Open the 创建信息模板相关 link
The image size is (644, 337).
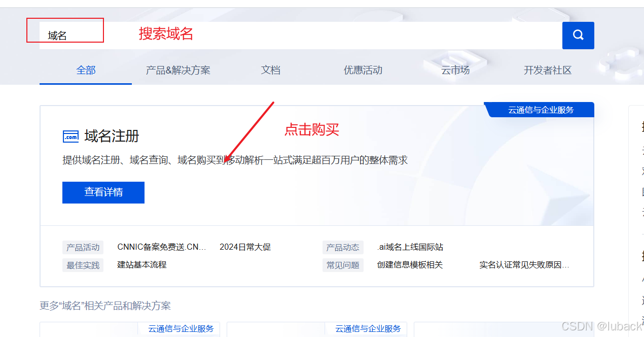pyautogui.click(x=408, y=265)
